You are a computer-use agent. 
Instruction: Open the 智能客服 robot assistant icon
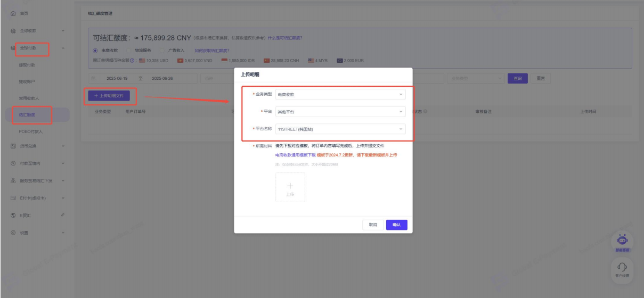(x=623, y=239)
